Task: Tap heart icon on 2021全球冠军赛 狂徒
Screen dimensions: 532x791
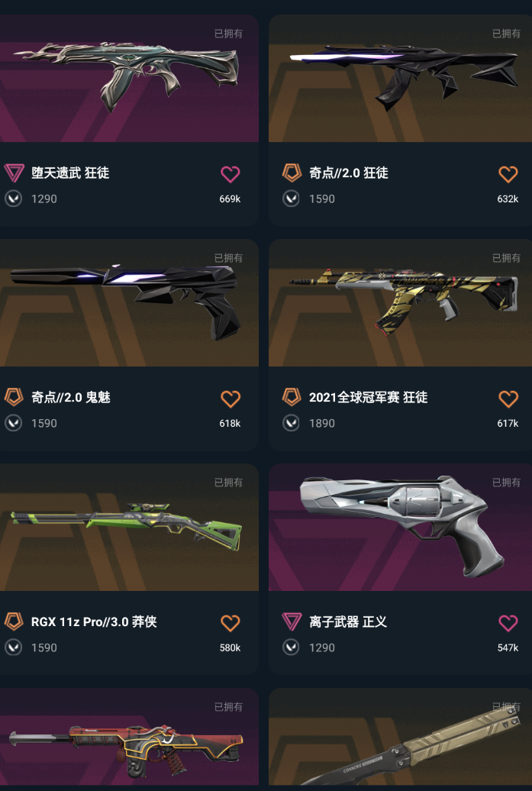Action: 508,399
